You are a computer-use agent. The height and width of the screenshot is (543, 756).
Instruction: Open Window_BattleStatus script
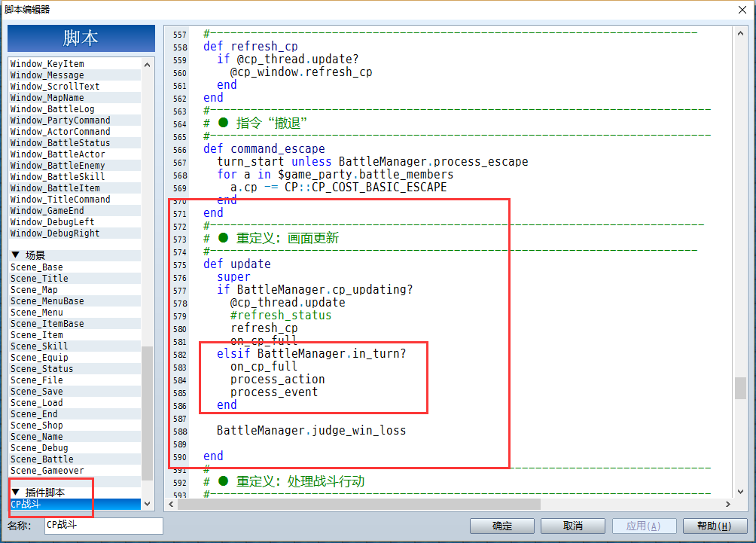point(75,143)
